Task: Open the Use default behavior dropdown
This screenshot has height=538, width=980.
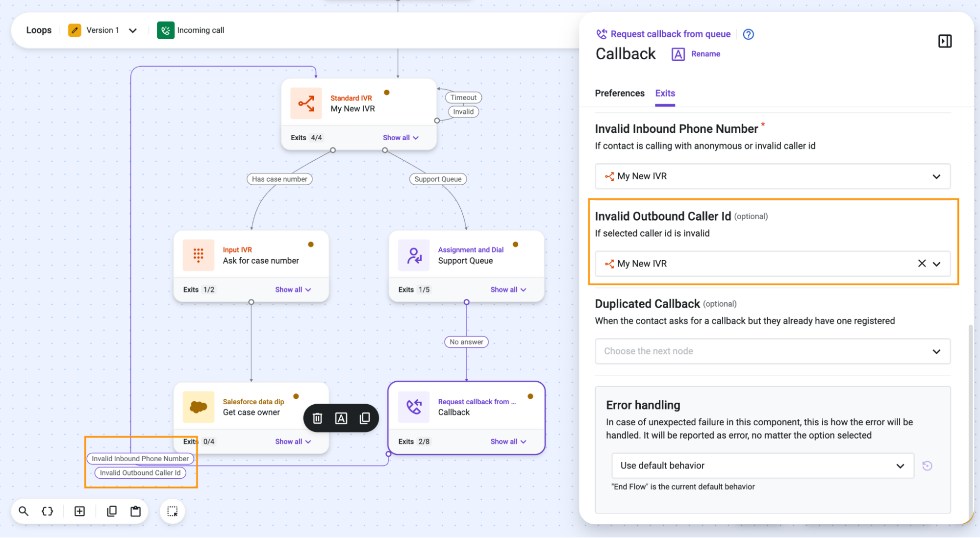Action: [762, 465]
